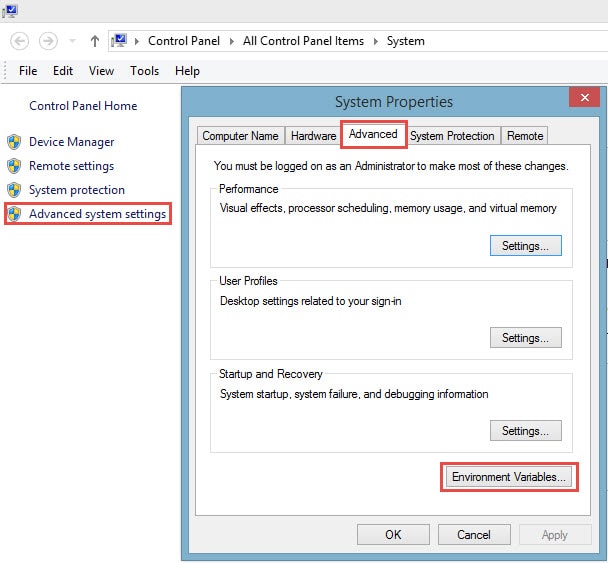This screenshot has width=608, height=563.
Task: Close the System Properties dialog
Action: pos(584,97)
